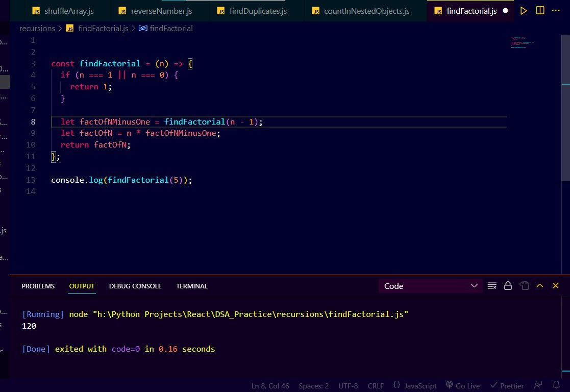570x392 pixels.
Task: Toggle the output scroll lock
Action: pos(508,286)
